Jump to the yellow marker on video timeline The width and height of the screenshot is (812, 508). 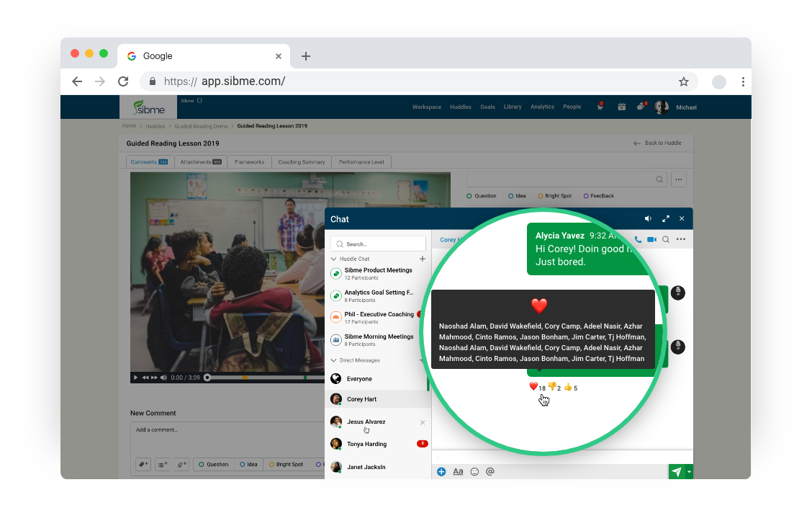(245, 378)
